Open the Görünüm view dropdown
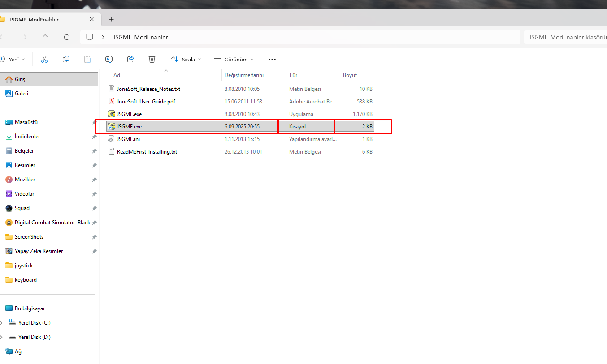Image resolution: width=607 pixels, height=364 pixels. [234, 59]
